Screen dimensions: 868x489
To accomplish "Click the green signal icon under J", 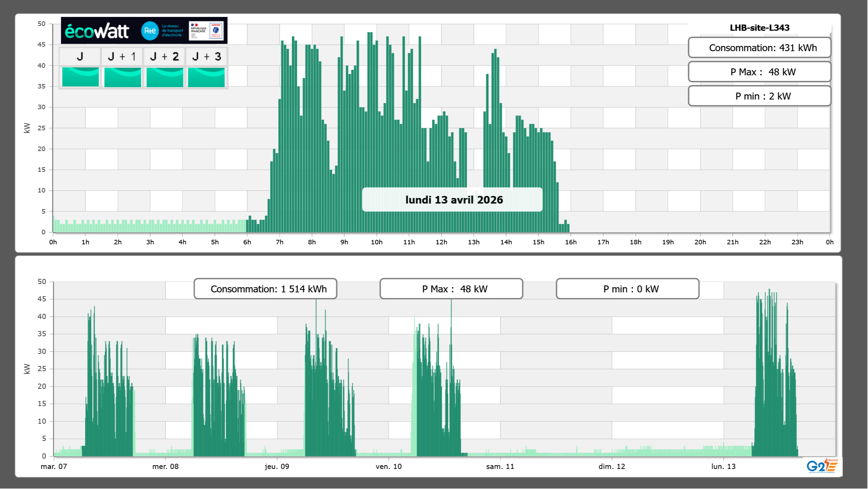I will pos(80,77).
